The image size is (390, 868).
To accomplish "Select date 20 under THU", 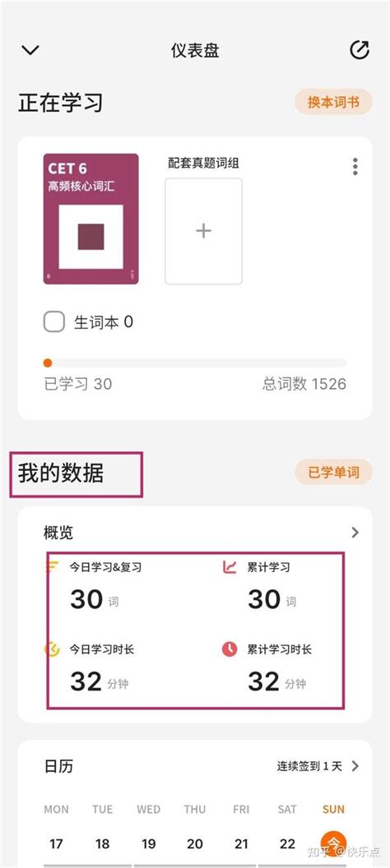I will coord(195,843).
